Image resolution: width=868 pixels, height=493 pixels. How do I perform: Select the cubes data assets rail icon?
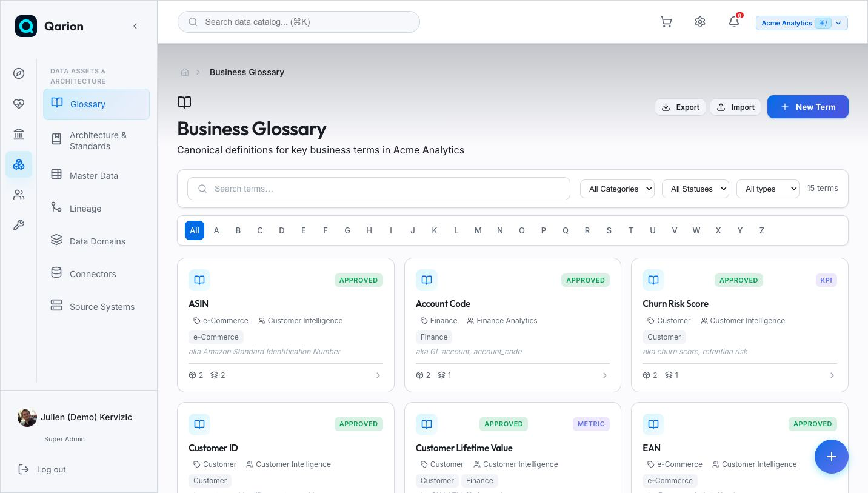coord(19,164)
